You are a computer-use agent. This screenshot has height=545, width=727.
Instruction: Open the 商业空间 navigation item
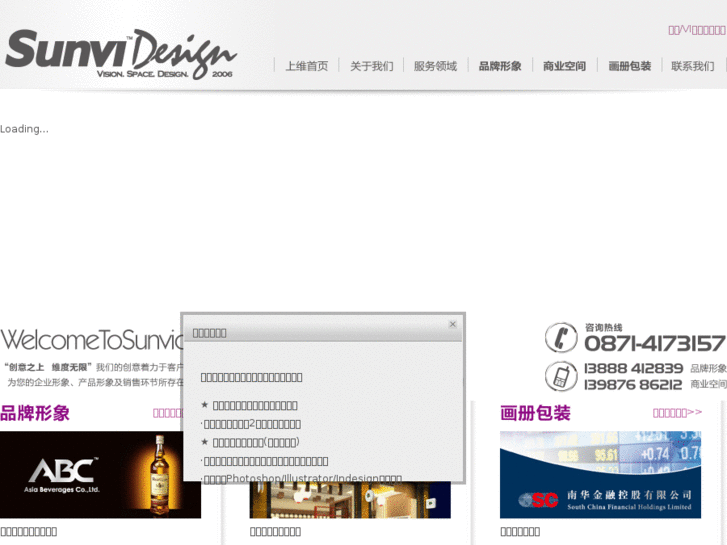tap(564, 66)
